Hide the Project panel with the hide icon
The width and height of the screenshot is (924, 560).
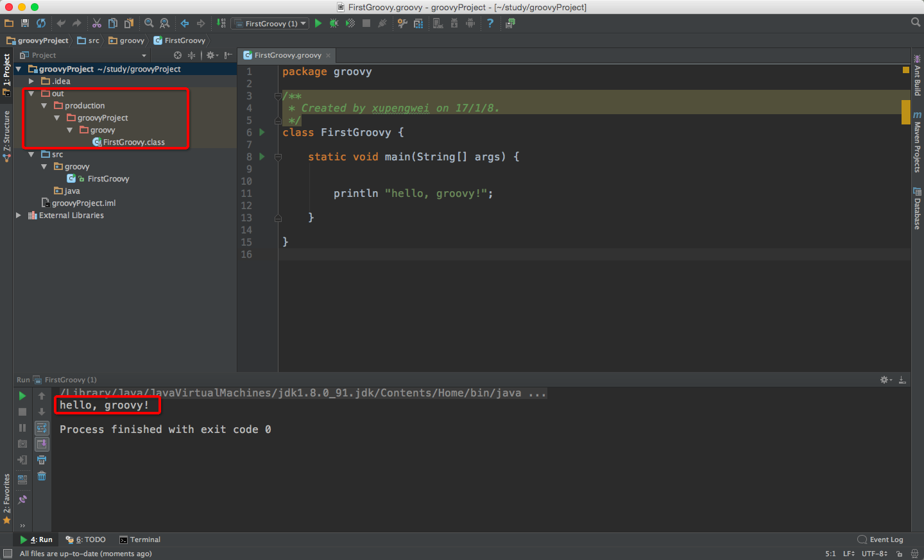(228, 55)
